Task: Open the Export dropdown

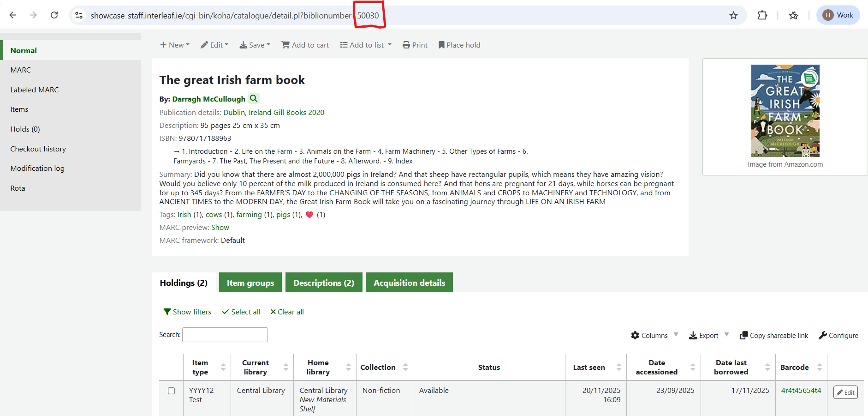Action: (x=709, y=335)
